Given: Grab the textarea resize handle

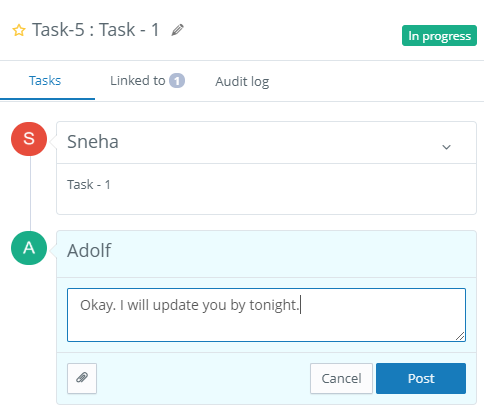Looking at the screenshot, I should 460,336.
